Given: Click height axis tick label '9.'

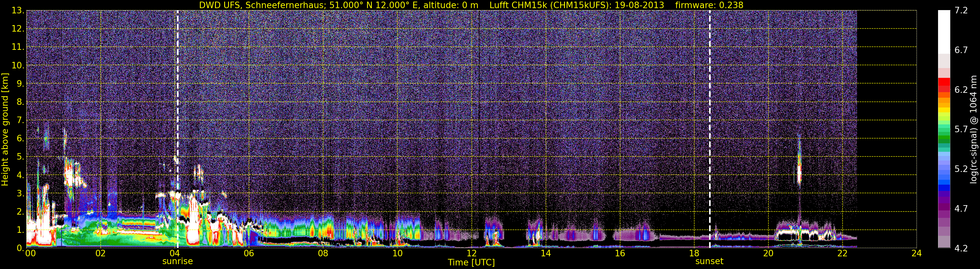Looking at the screenshot, I should point(20,84).
